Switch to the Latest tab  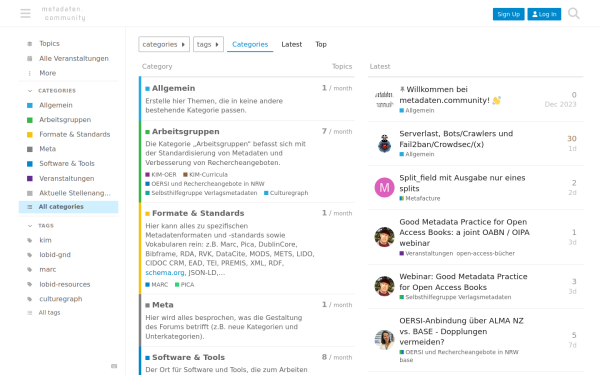(x=292, y=44)
